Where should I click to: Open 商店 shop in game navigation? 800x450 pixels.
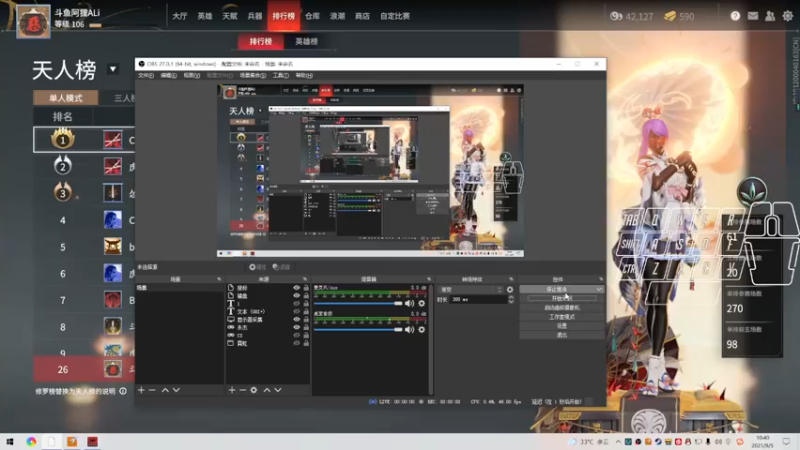[x=362, y=16]
